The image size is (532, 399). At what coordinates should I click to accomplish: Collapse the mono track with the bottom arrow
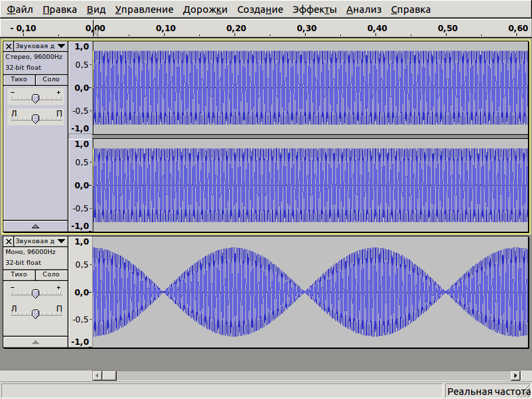click(x=35, y=342)
